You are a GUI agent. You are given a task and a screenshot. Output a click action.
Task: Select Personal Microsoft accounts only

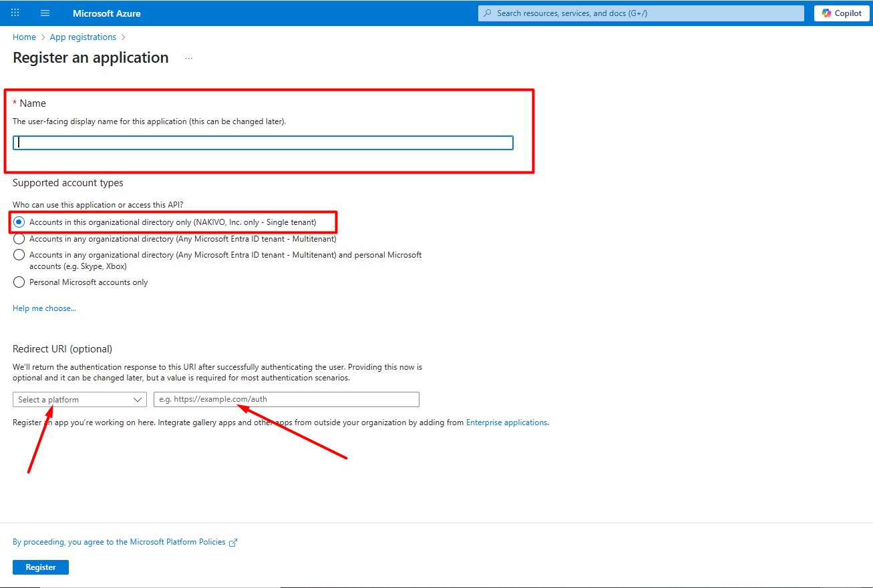tap(19, 282)
